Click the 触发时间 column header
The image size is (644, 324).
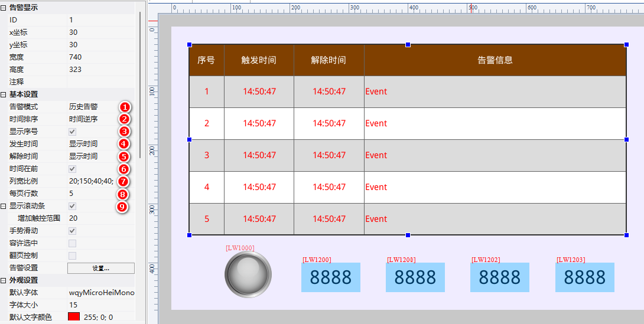259,60
